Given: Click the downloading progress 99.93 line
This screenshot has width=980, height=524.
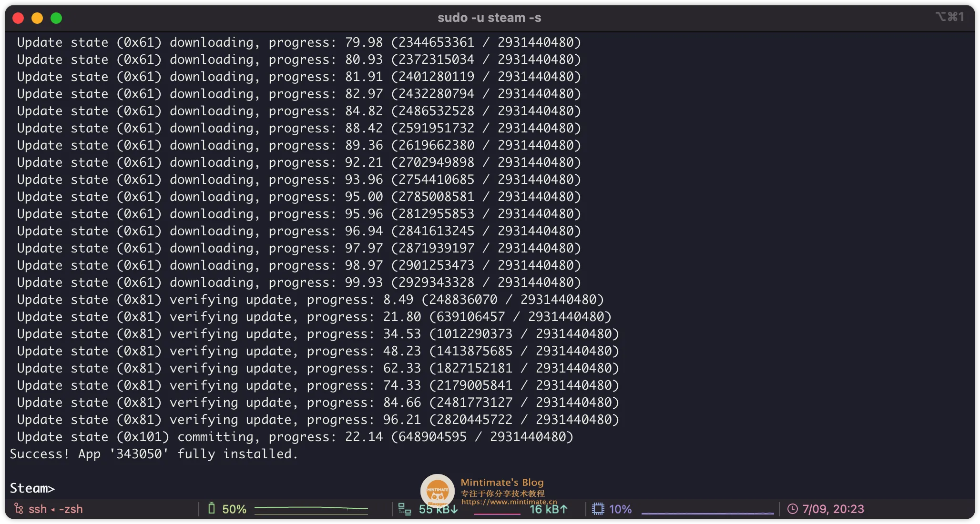Looking at the screenshot, I should 299,282.
